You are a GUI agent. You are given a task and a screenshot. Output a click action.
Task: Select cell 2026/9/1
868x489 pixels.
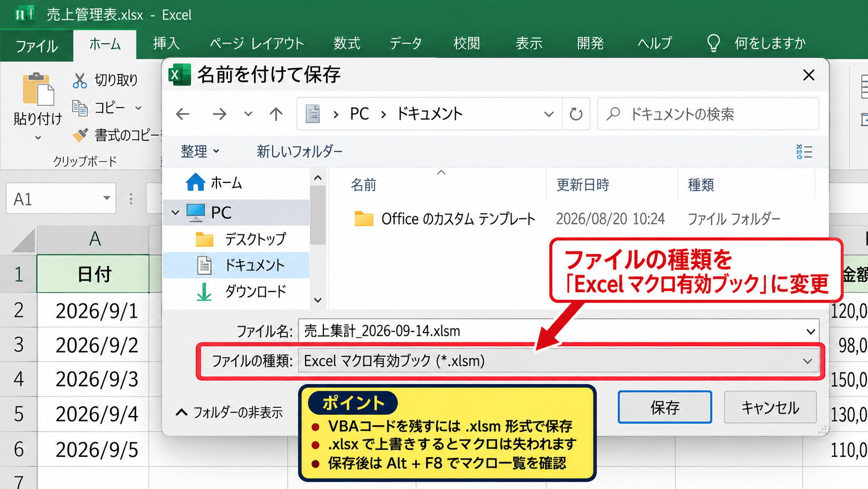coord(93,310)
